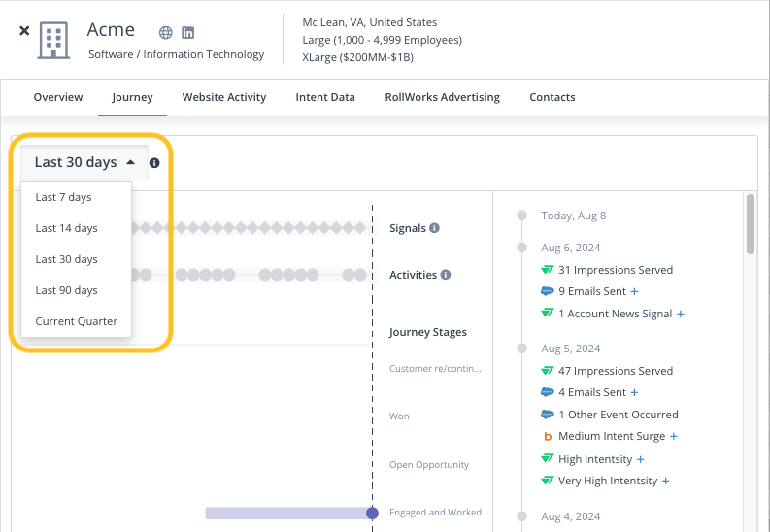
Task: Click Salesforce icon for 1 Other Event Occurred
Action: tap(547, 415)
